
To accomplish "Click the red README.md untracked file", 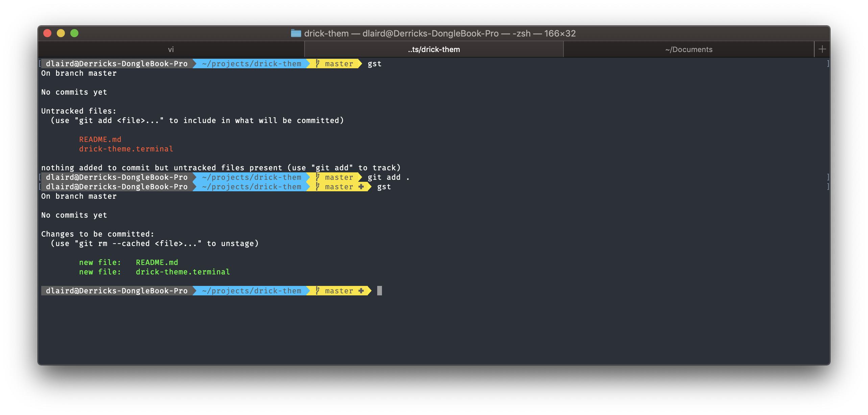I will click(100, 139).
